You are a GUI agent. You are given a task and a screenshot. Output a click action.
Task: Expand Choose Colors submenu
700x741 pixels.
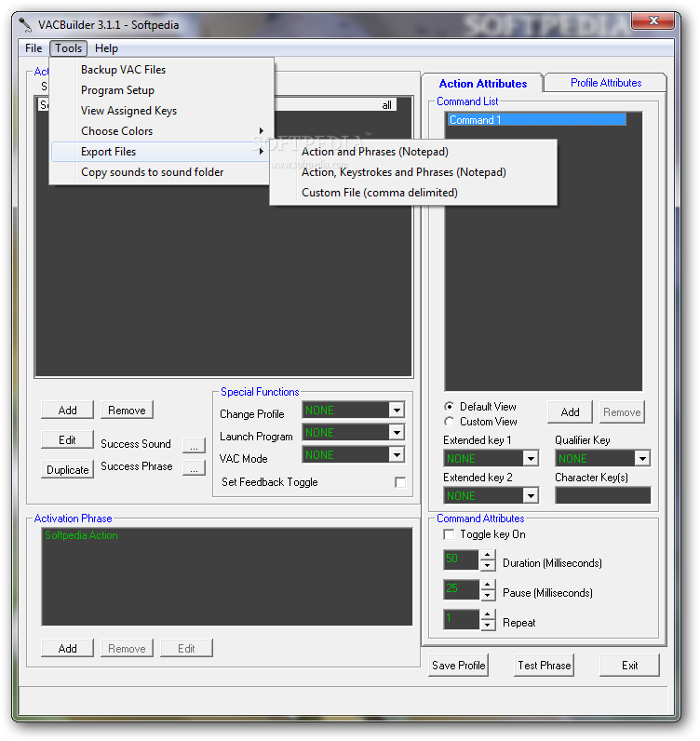tap(161, 131)
